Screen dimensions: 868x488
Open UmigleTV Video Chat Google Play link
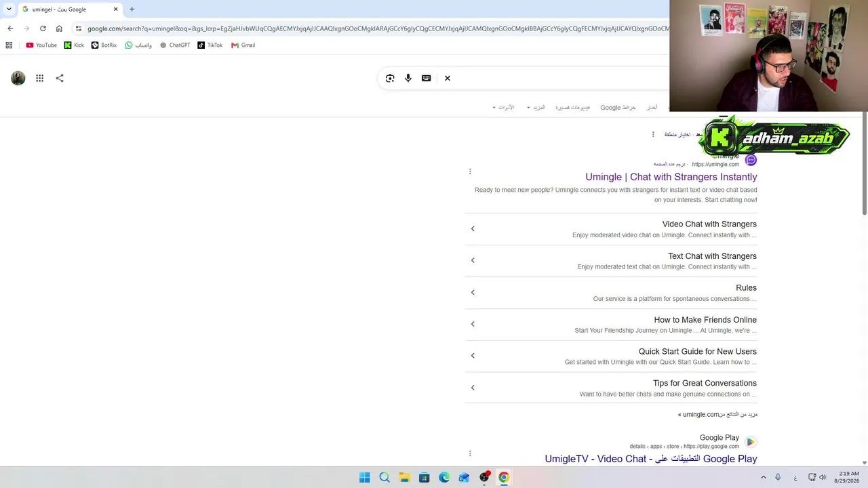pos(651,459)
